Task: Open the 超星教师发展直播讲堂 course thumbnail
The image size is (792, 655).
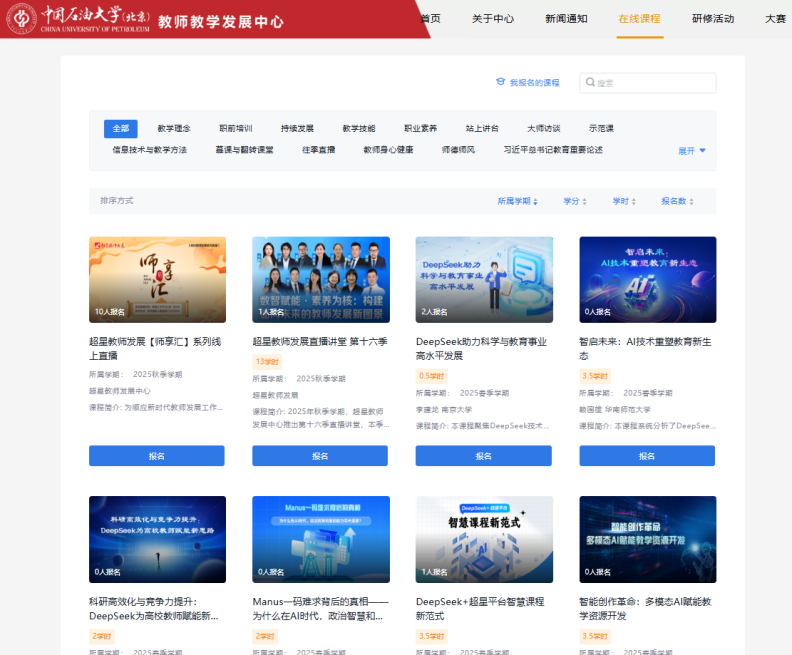Action: point(321,279)
